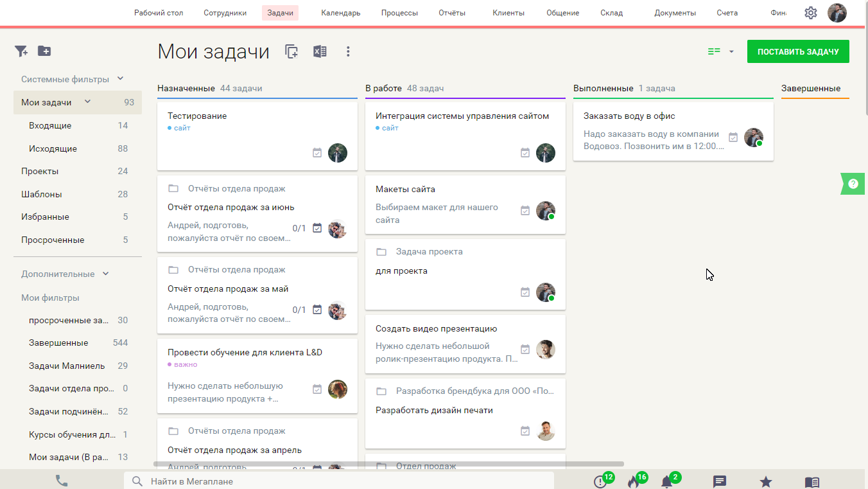Image resolution: width=868 pixels, height=489 pixels.
Task: Switch to the Календарь tab
Action: 339,12
